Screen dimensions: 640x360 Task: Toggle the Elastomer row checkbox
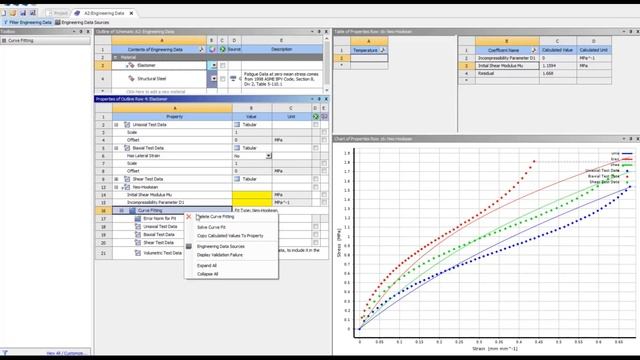[222, 65]
